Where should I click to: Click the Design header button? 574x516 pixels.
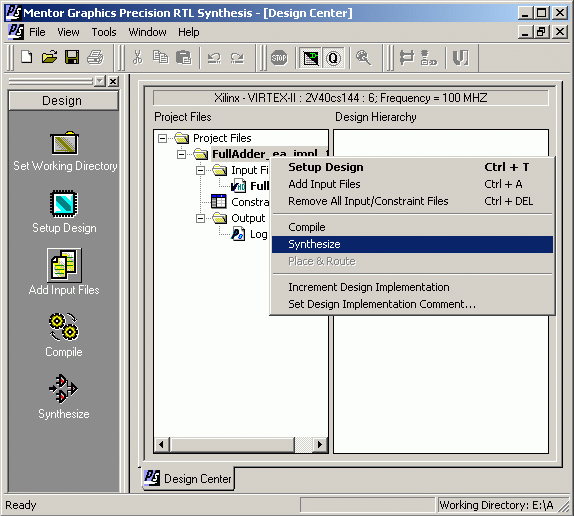(63, 101)
